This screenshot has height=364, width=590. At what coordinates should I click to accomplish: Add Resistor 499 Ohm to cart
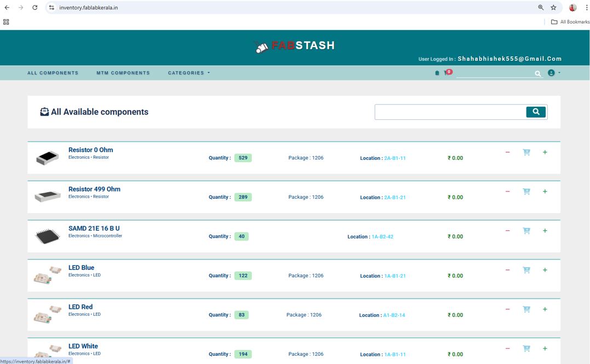(526, 192)
